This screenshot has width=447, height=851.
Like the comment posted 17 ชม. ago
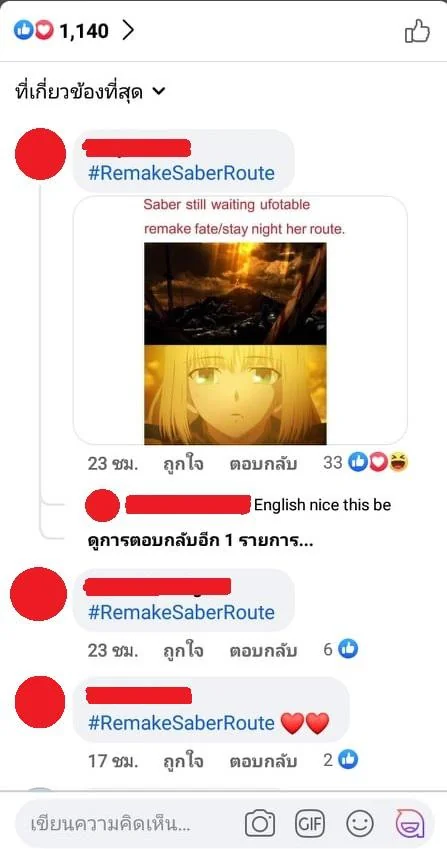[x=183, y=761]
